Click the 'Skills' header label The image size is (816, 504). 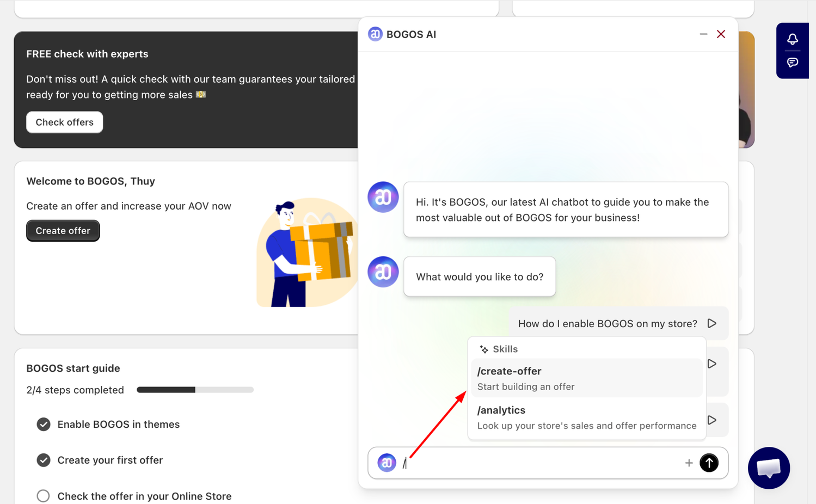click(505, 349)
